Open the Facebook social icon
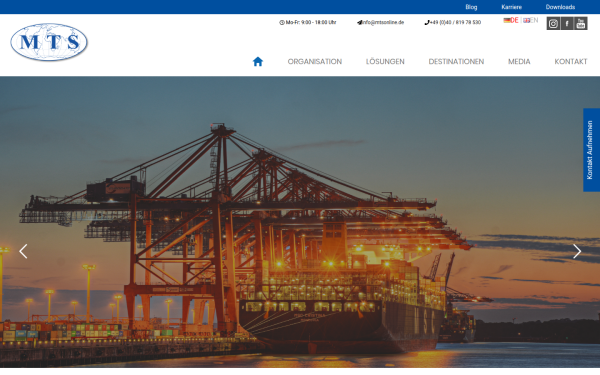 click(x=567, y=24)
